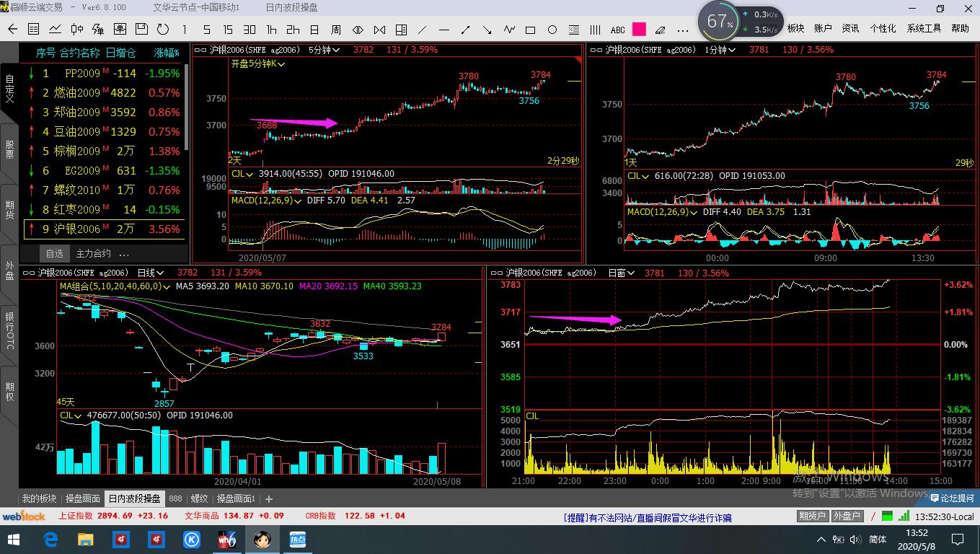Open the 5分钟 period dropdown
This screenshot has height=554, width=980.
pyautogui.click(x=324, y=50)
